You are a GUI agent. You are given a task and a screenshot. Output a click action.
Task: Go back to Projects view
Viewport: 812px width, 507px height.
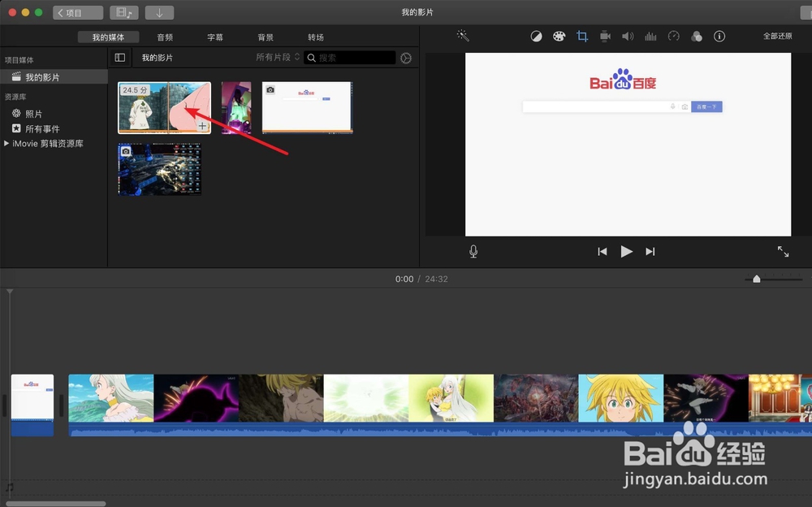pyautogui.click(x=78, y=12)
